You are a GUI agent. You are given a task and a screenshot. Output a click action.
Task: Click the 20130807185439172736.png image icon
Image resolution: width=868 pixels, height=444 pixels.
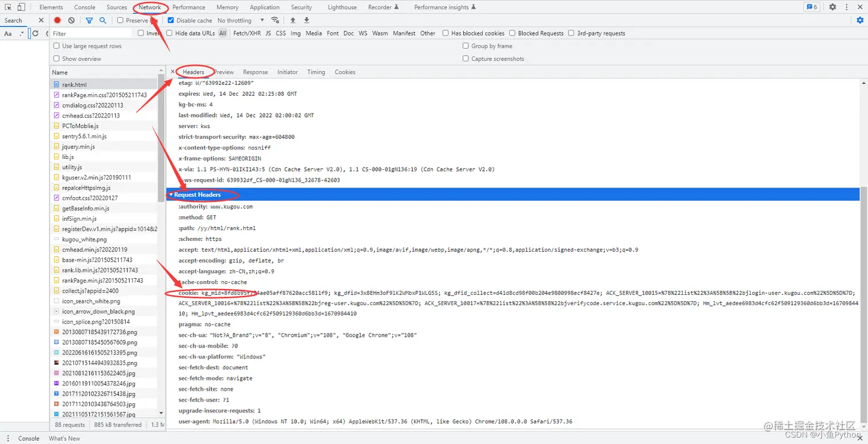point(56,332)
